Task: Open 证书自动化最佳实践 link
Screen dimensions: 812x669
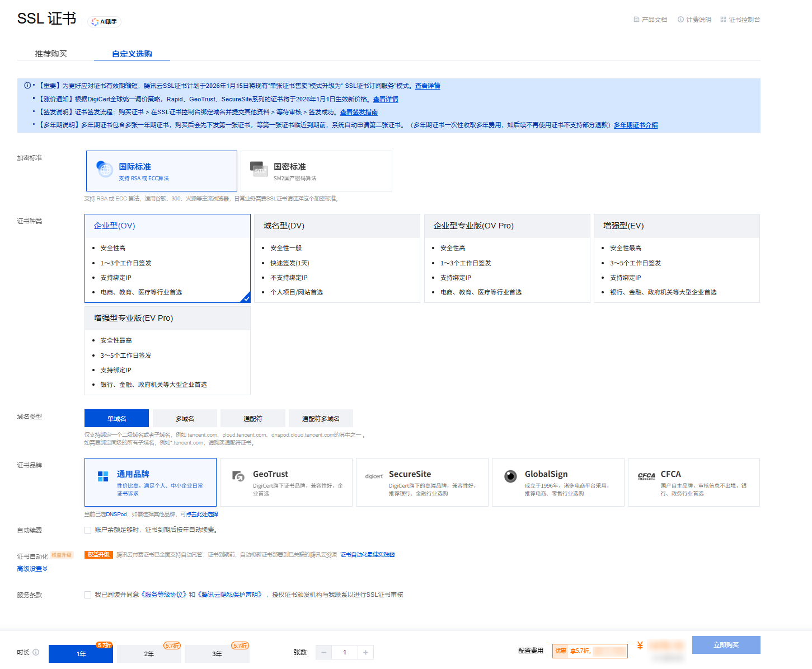Action: (x=364, y=555)
